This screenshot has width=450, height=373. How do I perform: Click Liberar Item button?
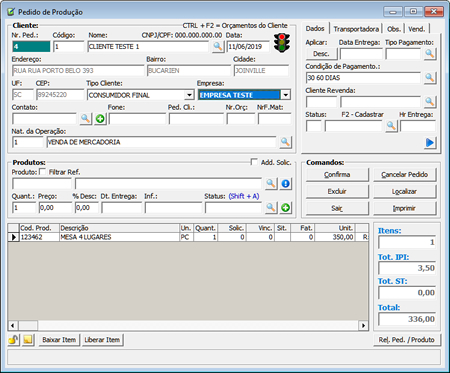(x=102, y=340)
